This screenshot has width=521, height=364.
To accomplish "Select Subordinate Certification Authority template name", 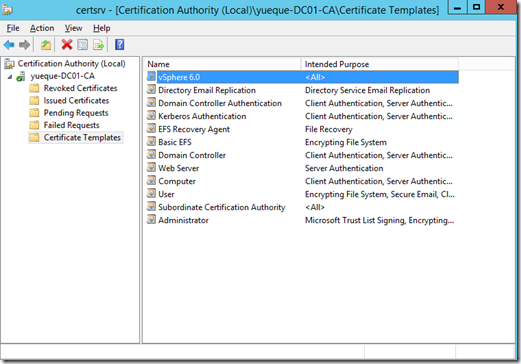I will [222, 207].
